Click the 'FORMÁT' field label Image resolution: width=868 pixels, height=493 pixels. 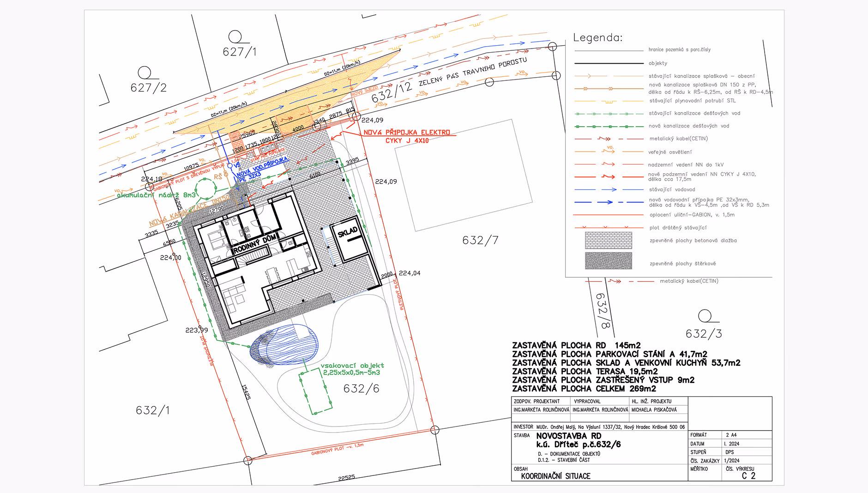pyautogui.click(x=699, y=435)
